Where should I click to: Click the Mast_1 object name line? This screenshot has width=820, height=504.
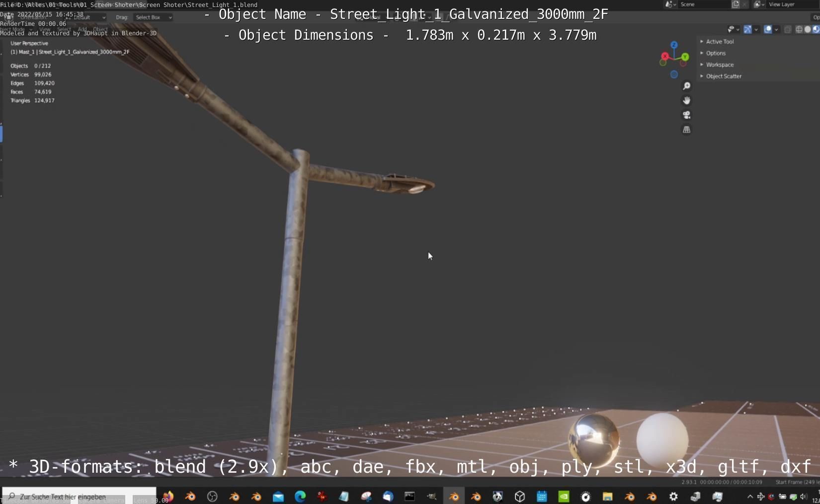70,52
